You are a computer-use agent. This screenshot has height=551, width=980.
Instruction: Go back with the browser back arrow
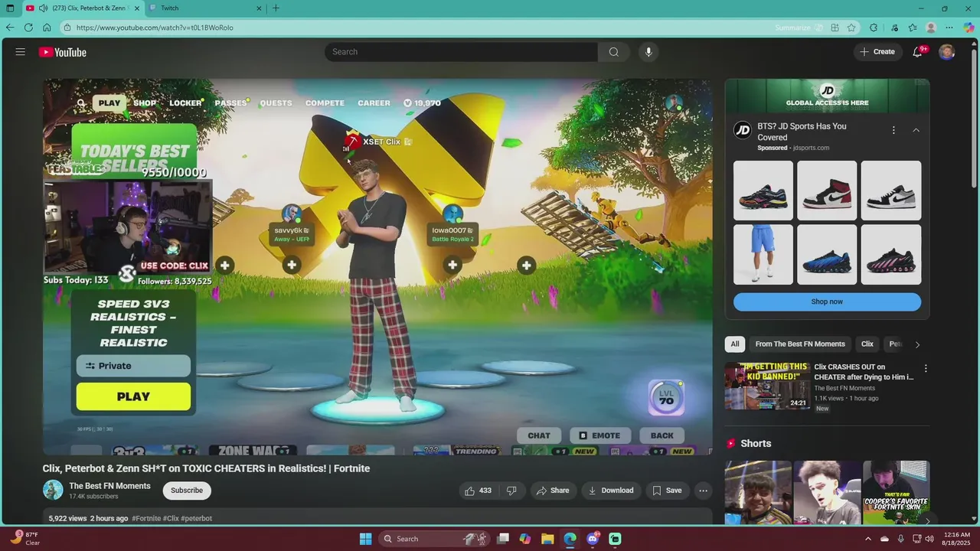(10, 28)
